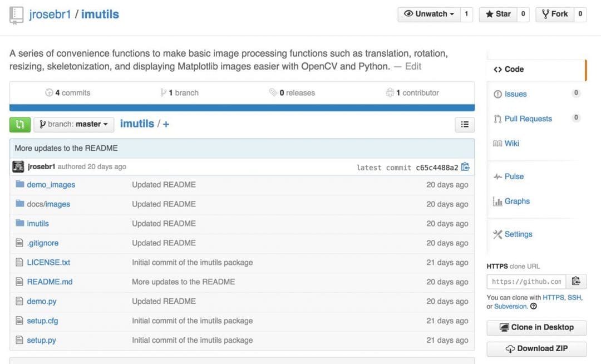
Task: Open the repository Settings tab
Action: [518, 234]
